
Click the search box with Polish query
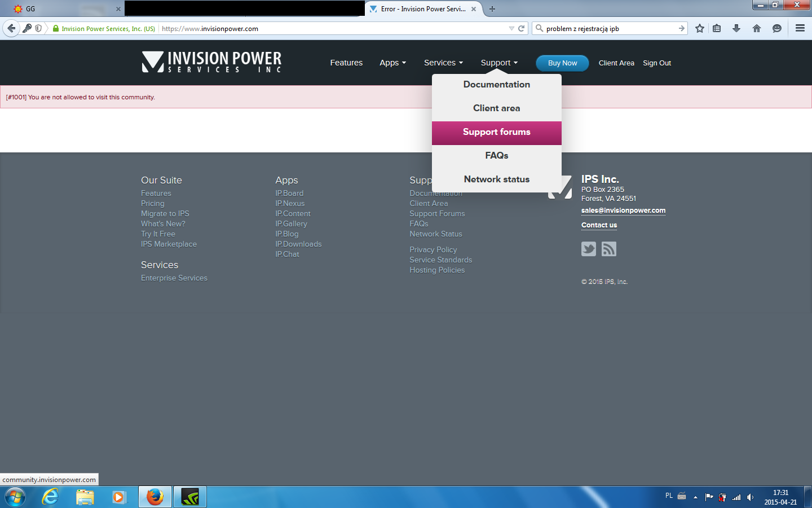pos(609,28)
